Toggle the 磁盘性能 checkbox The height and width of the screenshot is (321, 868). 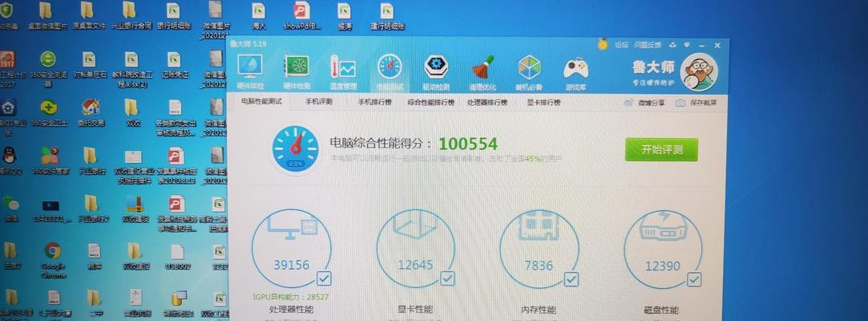(x=695, y=278)
